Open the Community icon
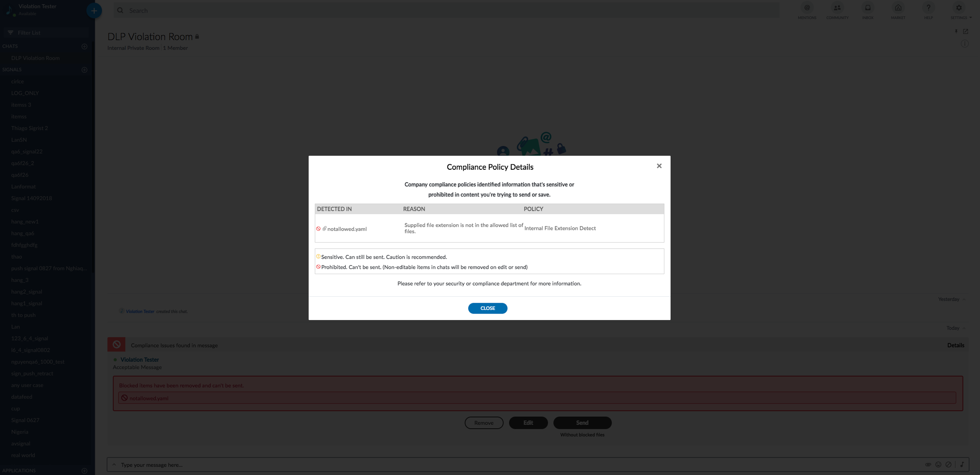Viewport: 980px width, 475px height. (x=837, y=8)
